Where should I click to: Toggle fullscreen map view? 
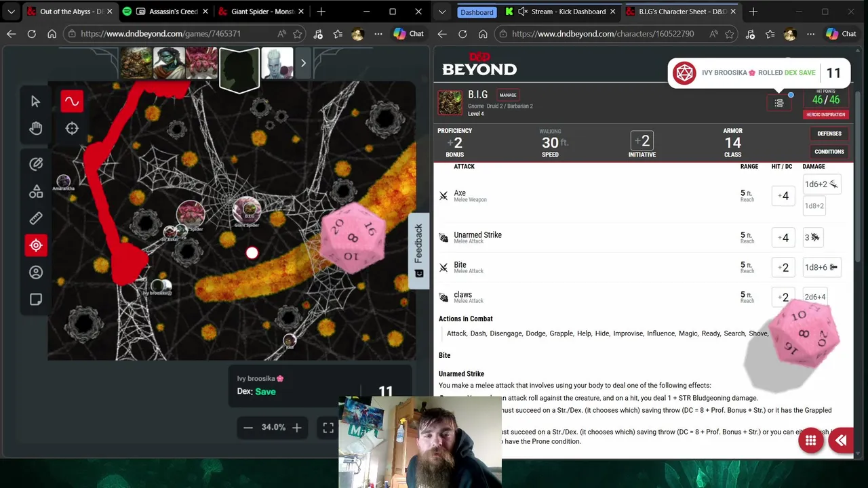pyautogui.click(x=328, y=428)
